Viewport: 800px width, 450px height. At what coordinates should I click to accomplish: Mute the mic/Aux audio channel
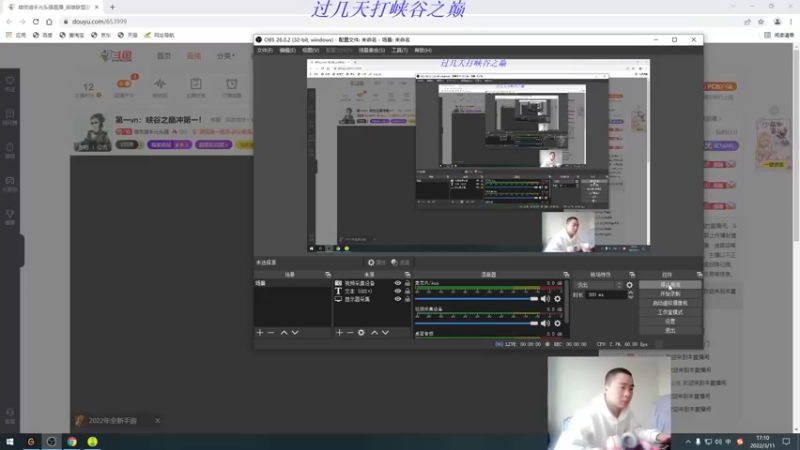[x=545, y=298]
